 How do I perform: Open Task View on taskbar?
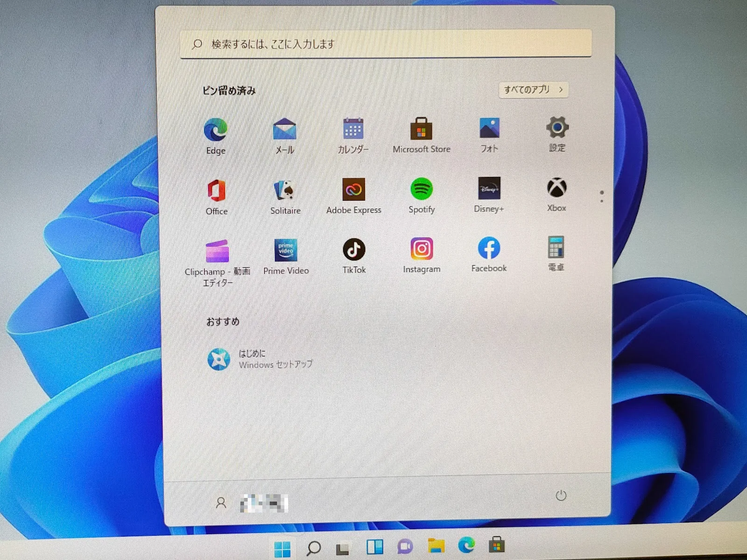click(x=343, y=548)
